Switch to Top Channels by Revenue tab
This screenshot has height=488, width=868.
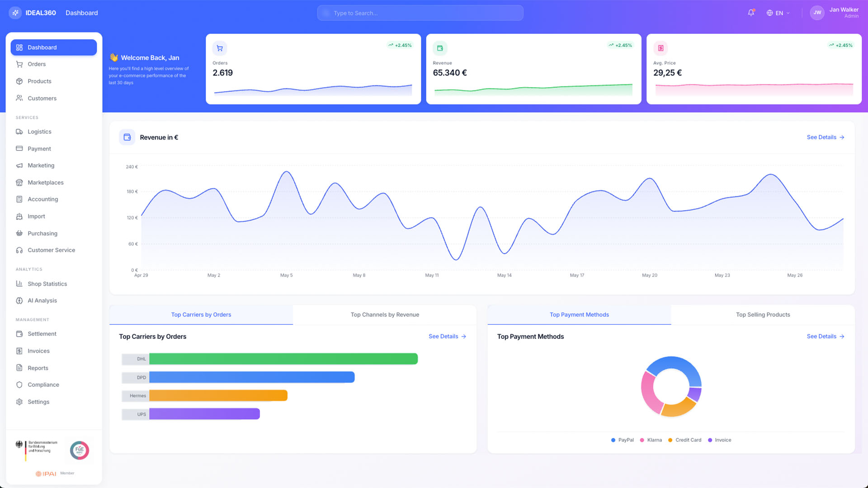click(385, 314)
